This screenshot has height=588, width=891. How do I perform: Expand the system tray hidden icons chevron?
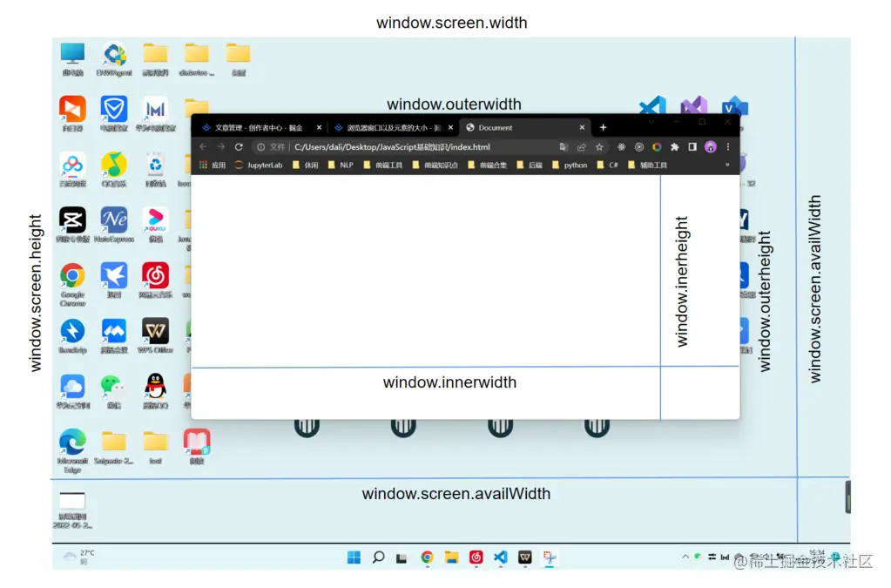685,557
